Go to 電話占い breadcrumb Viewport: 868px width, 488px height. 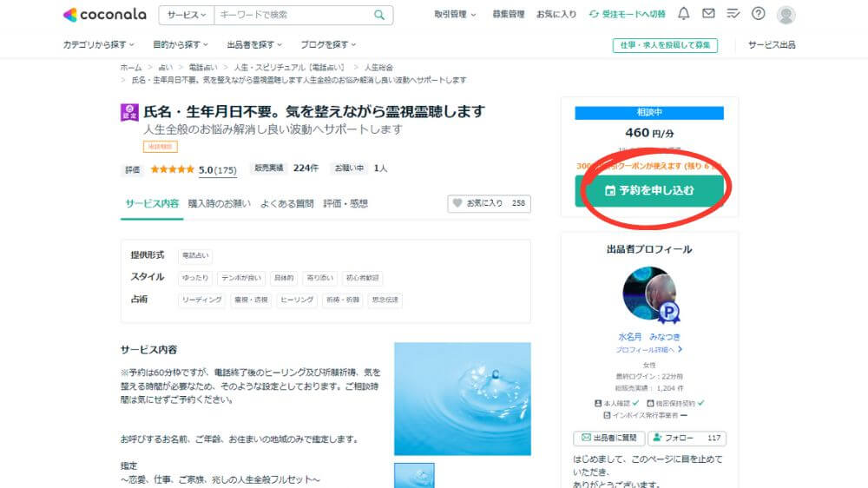click(x=202, y=68)
